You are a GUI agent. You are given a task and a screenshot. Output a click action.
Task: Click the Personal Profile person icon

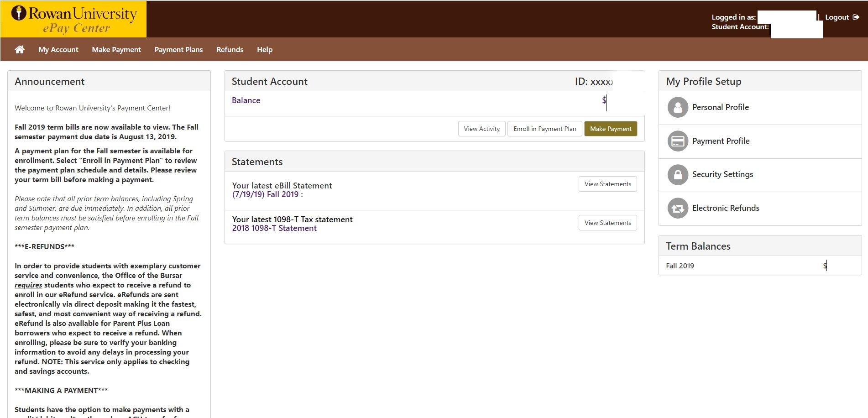[678, 107]
